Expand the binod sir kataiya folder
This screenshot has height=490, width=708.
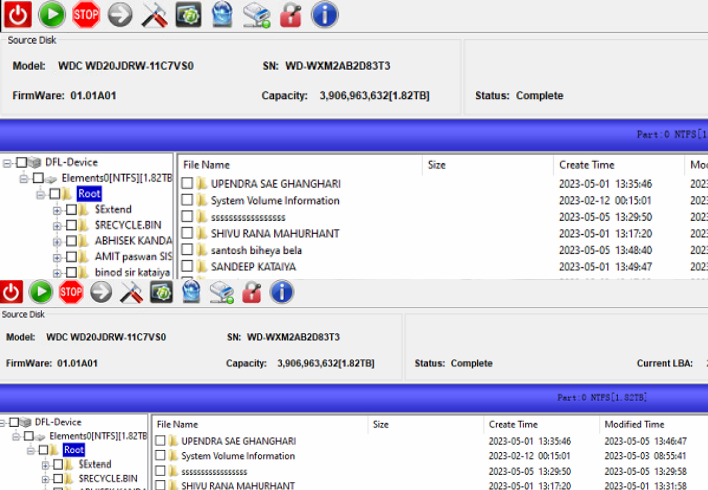57,273
